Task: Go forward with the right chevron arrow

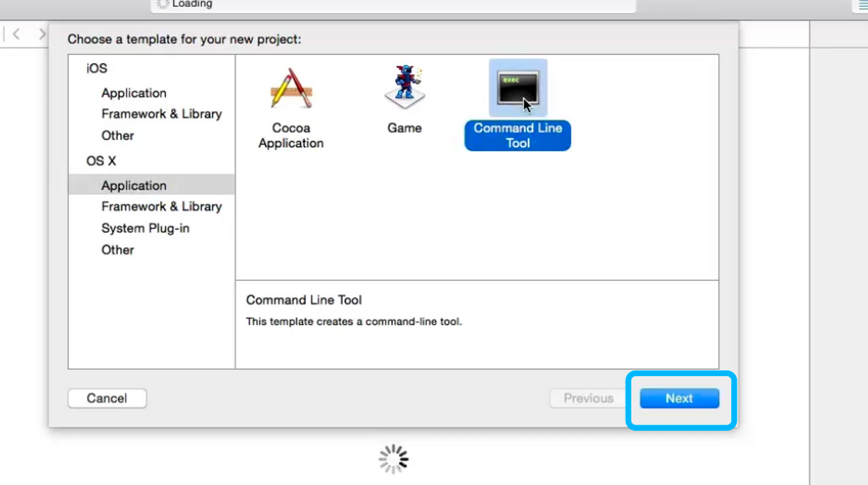Action: point(42,34)
